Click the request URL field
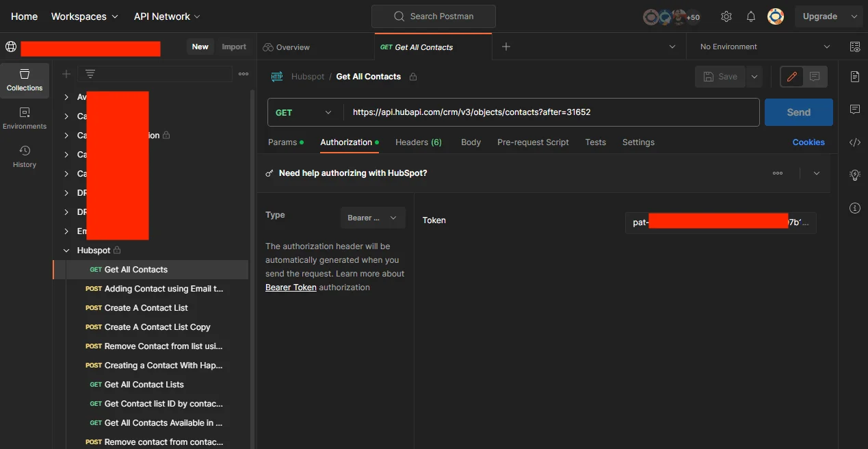The image size is (868, 449). click(551, 112)
